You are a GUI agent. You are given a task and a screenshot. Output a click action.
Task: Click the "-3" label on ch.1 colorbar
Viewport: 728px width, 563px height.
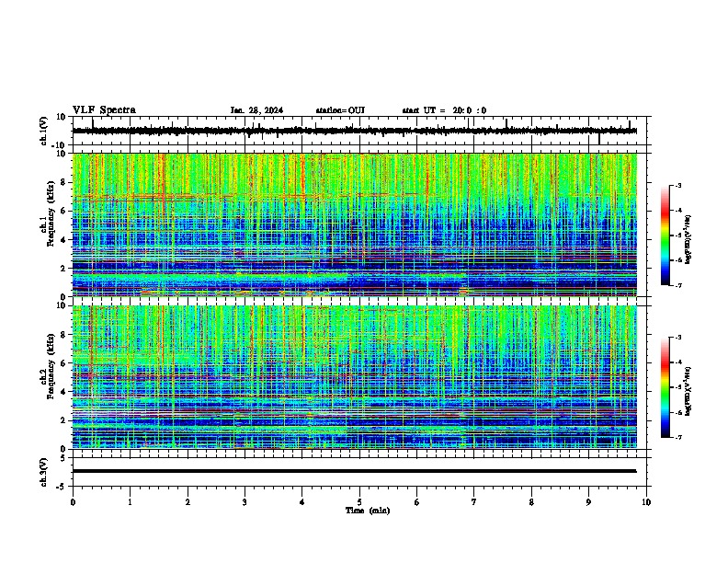tap(677, 185)
